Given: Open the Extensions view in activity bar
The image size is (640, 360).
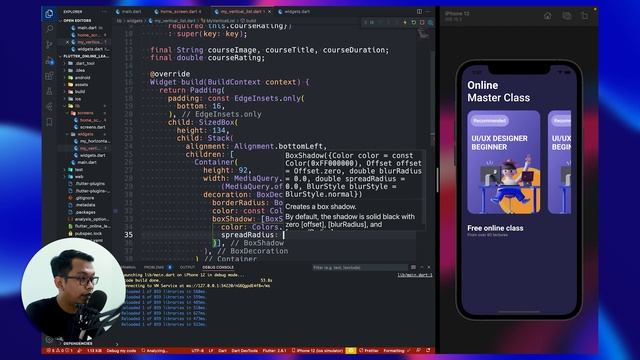Looking at the screenshot, I should 49,76.
